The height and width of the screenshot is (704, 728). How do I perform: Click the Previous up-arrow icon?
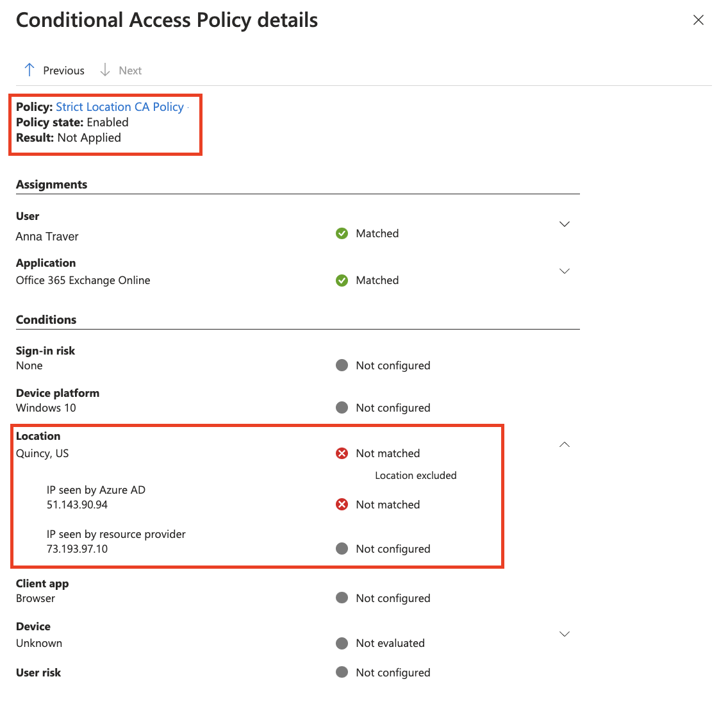point(29,70)
